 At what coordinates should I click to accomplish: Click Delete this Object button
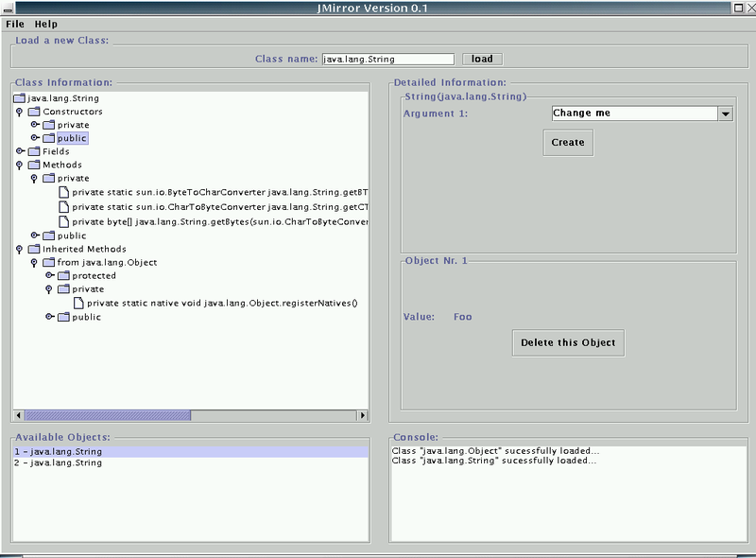[568, 342]
